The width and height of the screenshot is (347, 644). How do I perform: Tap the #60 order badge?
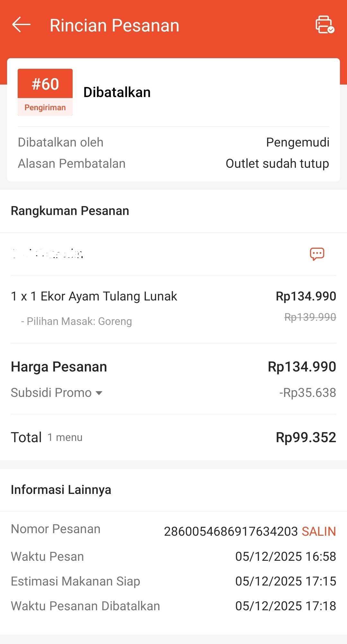45,84
